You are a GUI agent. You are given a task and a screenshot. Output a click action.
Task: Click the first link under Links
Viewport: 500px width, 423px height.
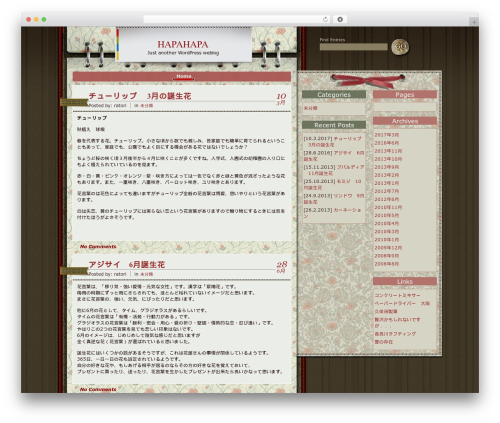pos(397,295)
